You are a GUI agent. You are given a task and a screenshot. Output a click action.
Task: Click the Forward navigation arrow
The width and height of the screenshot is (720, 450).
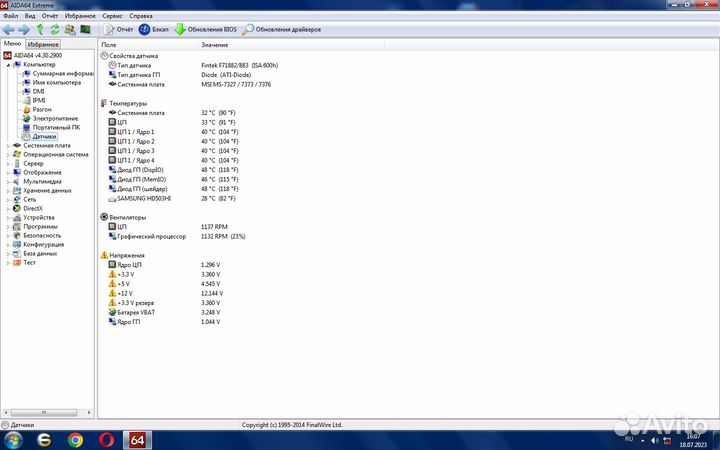click(x=23, y=30)
